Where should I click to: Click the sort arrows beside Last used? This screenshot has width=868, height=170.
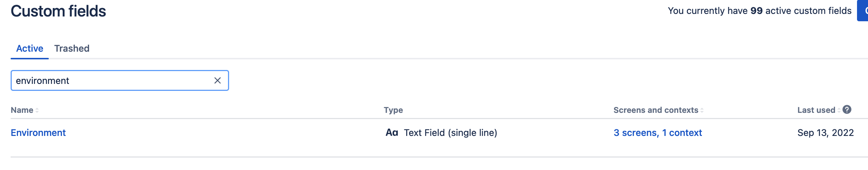839,110
